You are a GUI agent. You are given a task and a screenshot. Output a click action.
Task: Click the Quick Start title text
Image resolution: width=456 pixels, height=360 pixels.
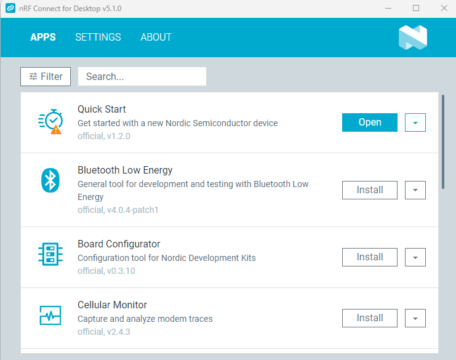(102, 109)
